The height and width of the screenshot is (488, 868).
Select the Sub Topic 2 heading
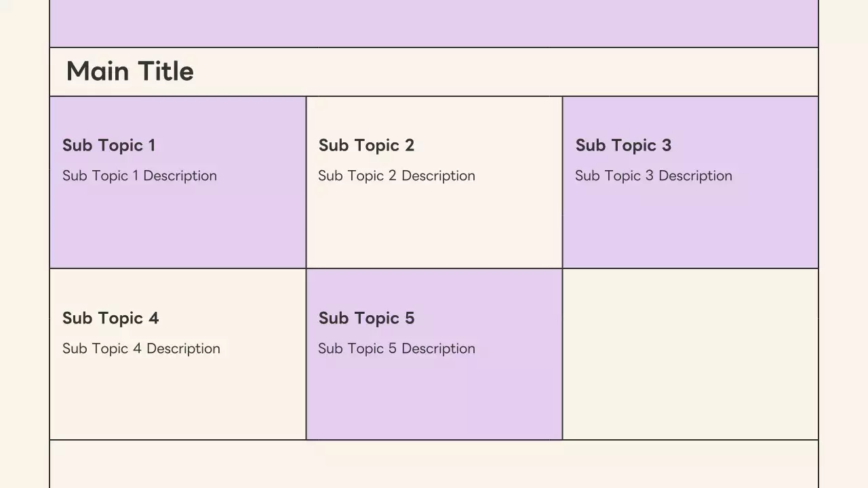coord(366,145)
